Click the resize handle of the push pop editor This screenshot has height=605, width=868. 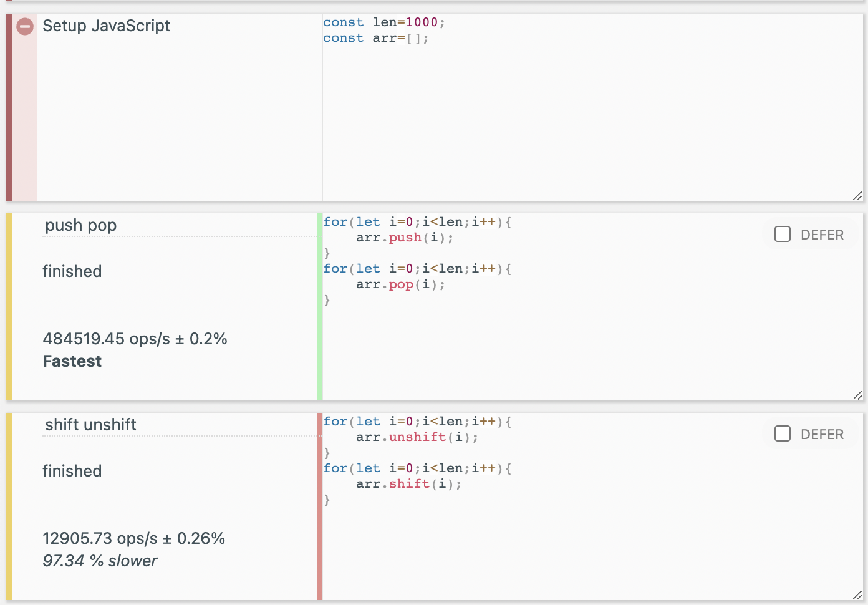pos(857,395)
